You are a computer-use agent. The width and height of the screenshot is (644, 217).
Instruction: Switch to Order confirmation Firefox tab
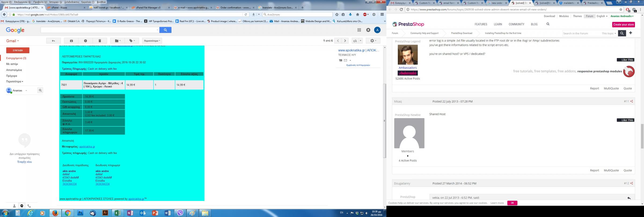point(235,8)
